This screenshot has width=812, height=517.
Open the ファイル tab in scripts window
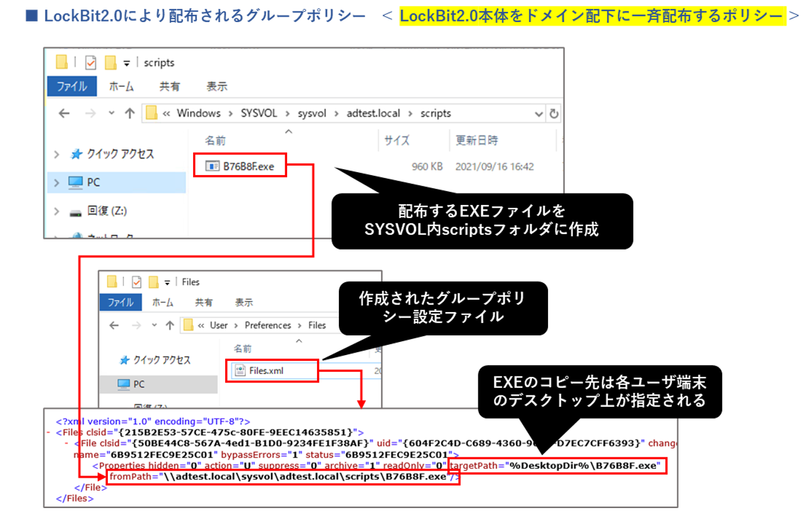point(71,86)
